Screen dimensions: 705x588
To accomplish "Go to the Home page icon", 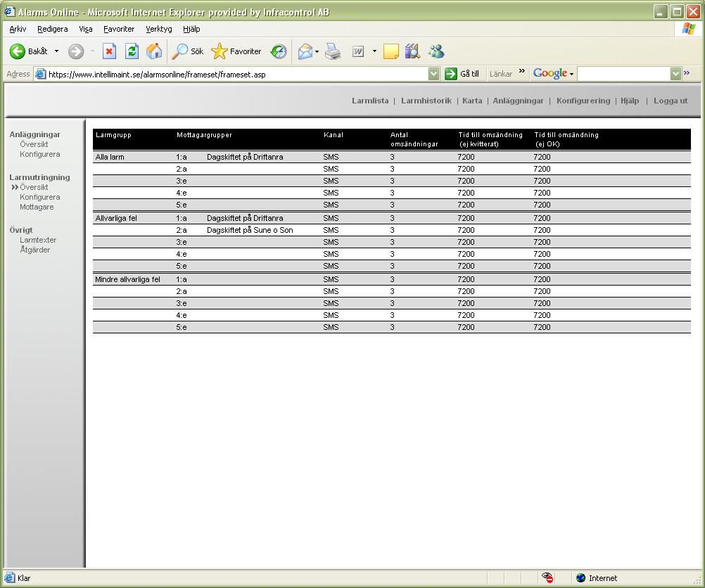I will click(154, 51).
